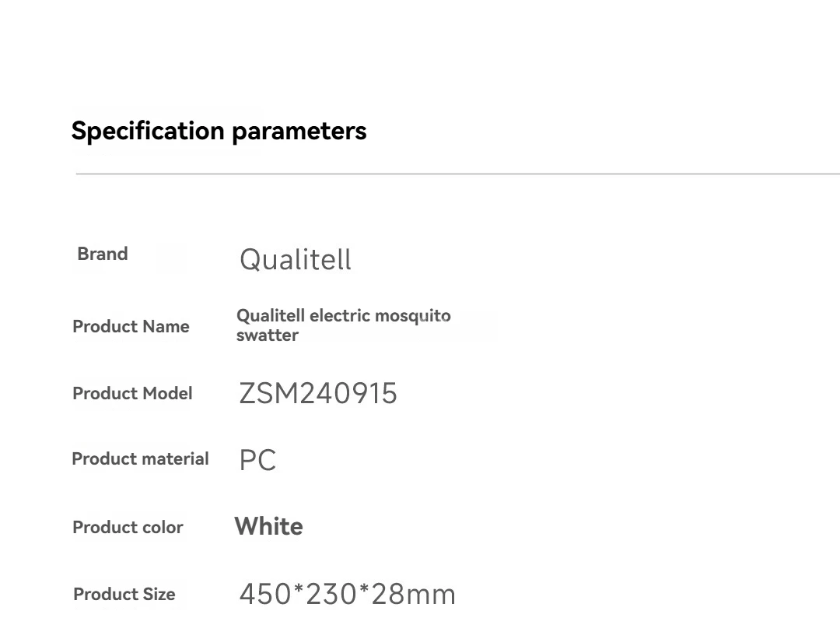Click Qualitell electric mosquito swatter text
Screen dimensions: 840x618
pyautogui.click(x=344, y=325)
